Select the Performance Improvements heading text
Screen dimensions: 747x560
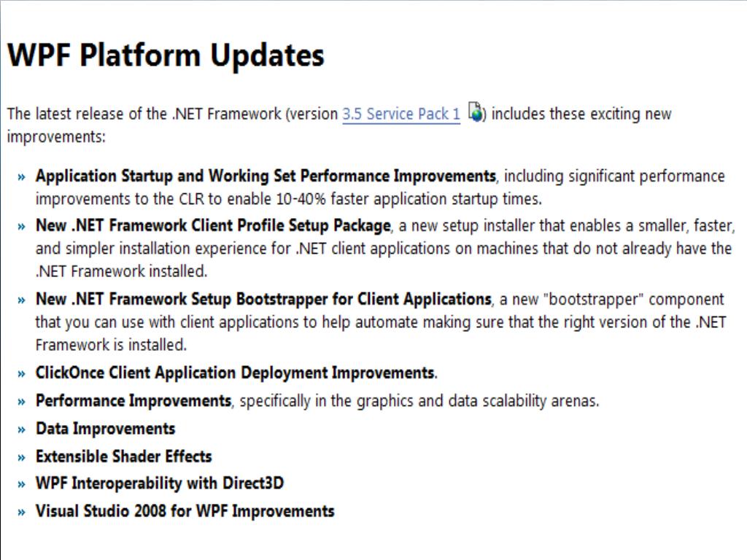click(x=133, y=400)
